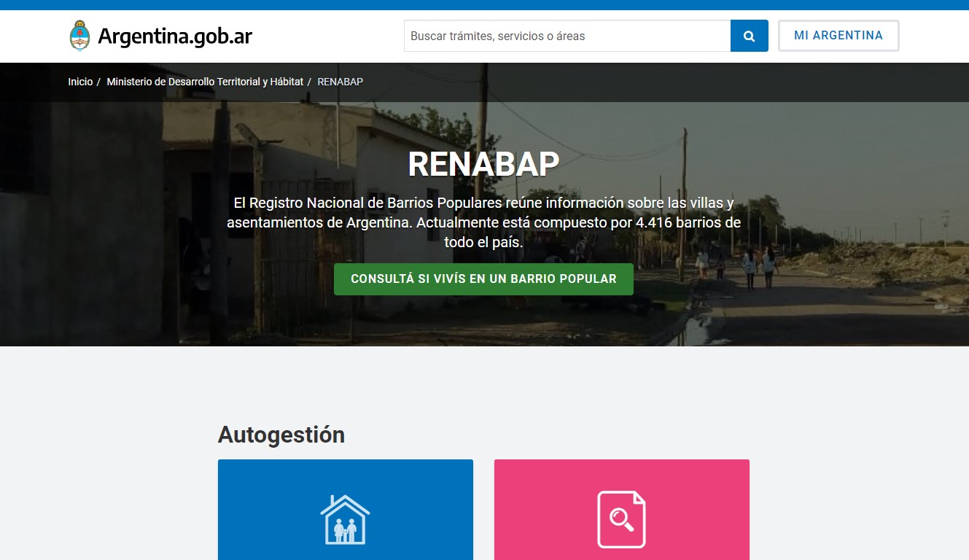Open the MI ARGENTINA button
Viewport: 969px width, 560px height.
click(x=838, y=36)
